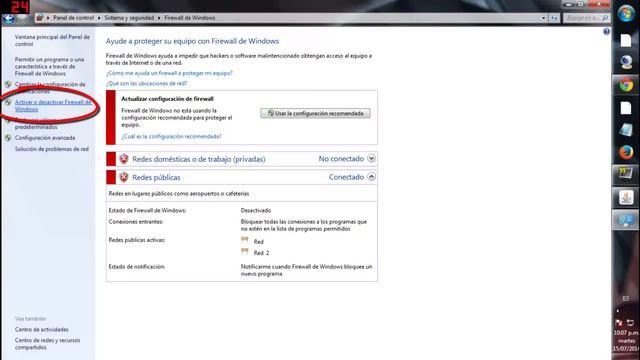Open Mozilla Firefox from the taskbar
The height and width of the screenshot is (360, 640).
click(626, 152)
